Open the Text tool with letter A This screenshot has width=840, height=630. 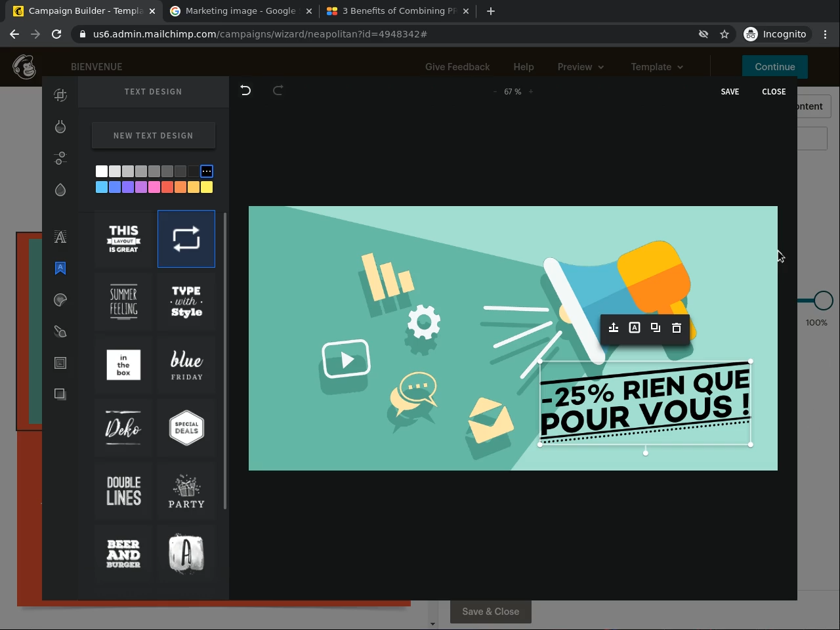pos(60,237)
